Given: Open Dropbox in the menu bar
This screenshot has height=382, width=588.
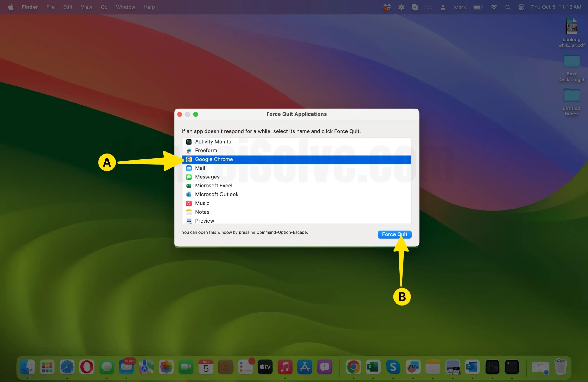Looking at the screenshot, I should (387, 7).
